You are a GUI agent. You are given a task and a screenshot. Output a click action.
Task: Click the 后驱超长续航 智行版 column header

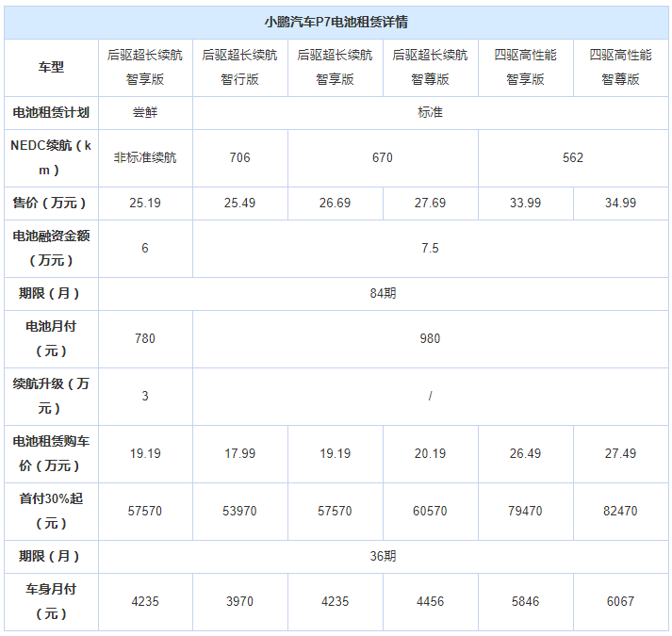click(x=239, y=68)
